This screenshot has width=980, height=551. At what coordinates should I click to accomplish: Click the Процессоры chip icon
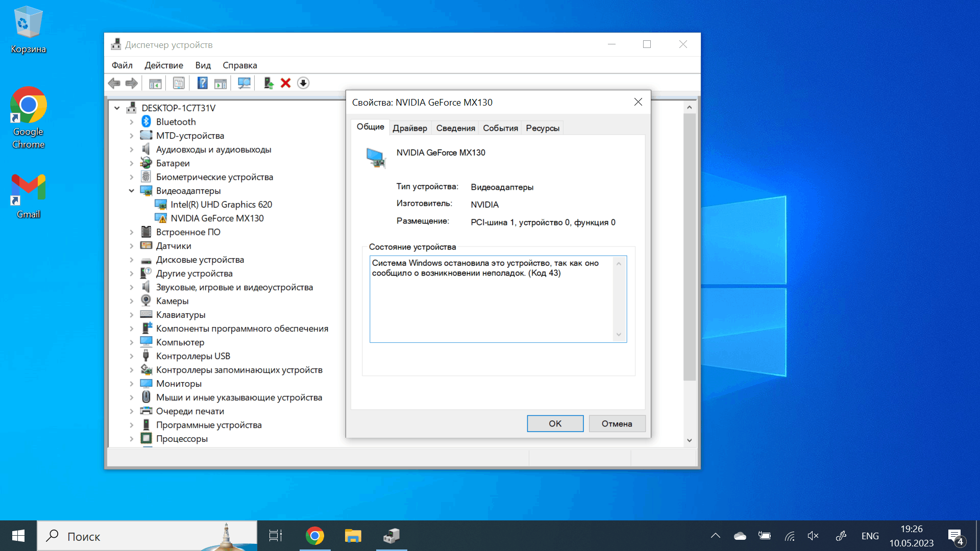pyautogui.click(x=146, y=439)
